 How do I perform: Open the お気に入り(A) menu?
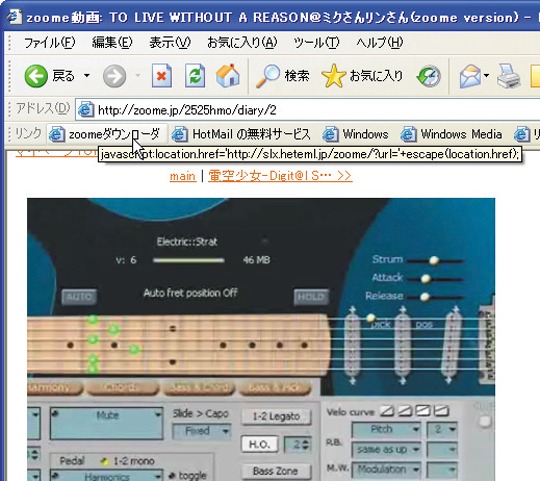click(242, 43)
